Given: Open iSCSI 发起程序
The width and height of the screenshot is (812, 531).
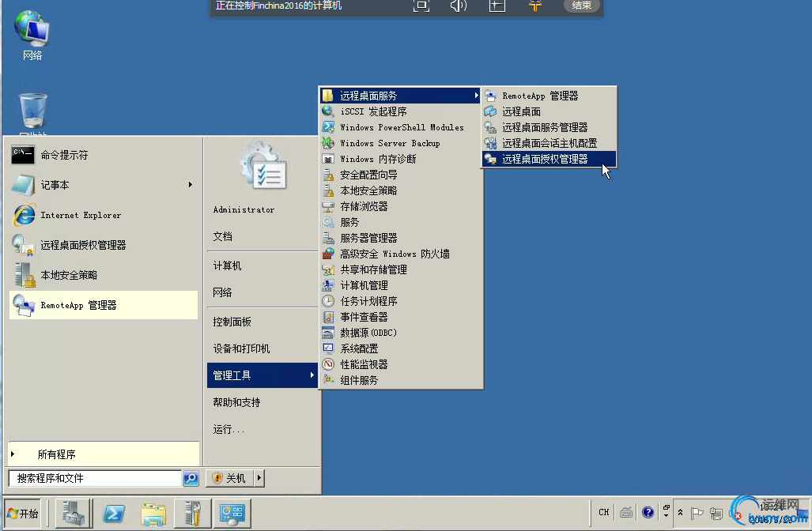Looking at the screenshot, I should [x=400, y=111].
